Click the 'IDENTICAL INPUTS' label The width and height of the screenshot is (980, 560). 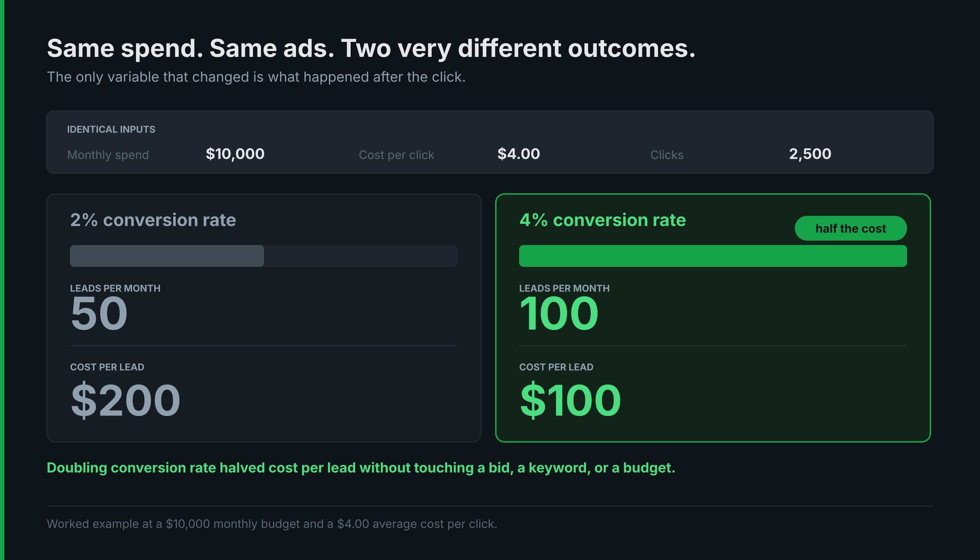coord(111,129)
